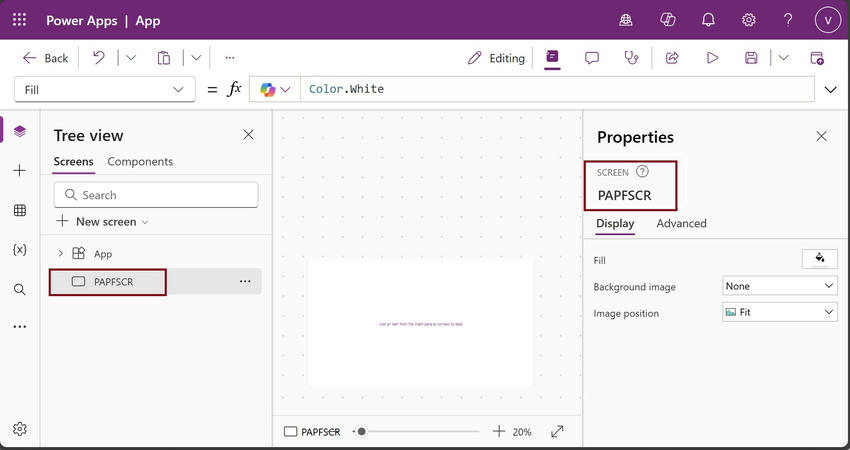850x450 pixels.
Task: Open the Data table icon in sidebar
Action: pos(20,210)
